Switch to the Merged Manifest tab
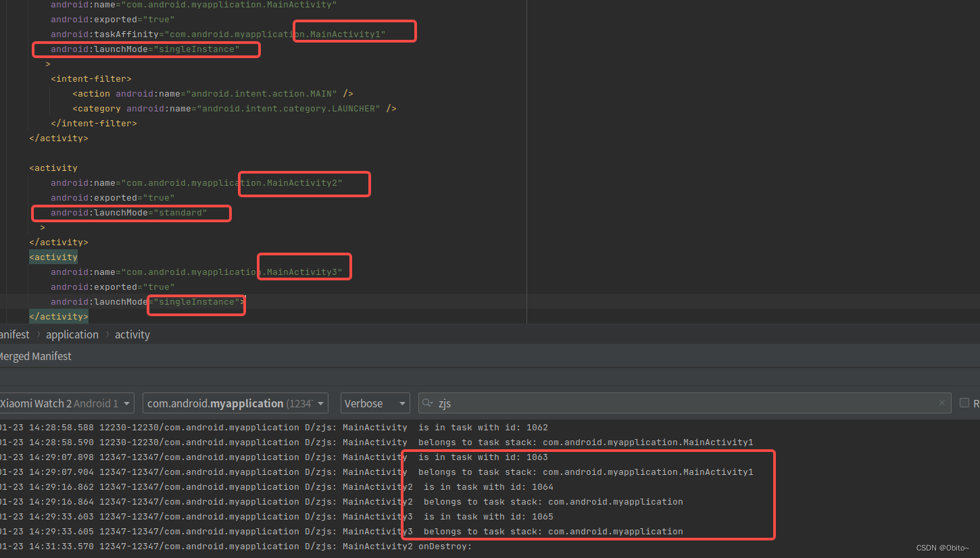Image resolution: width=980 pixels, height=558 pixels. point(35,356)
